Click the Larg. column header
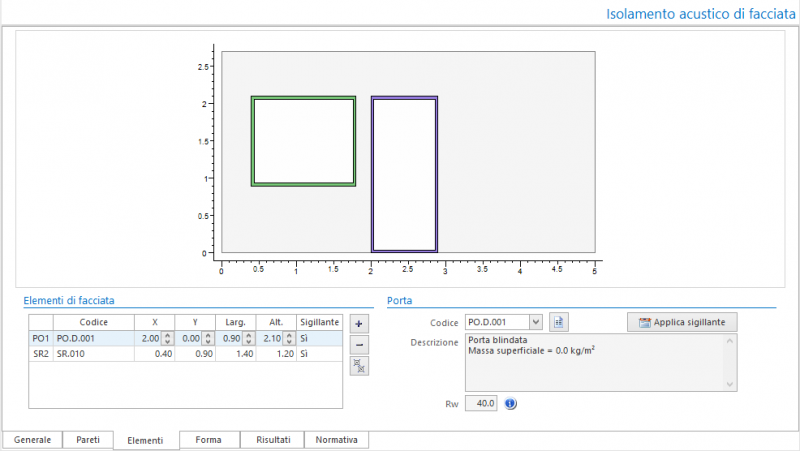This screenshot has width=800, height=451. (236, 322)
